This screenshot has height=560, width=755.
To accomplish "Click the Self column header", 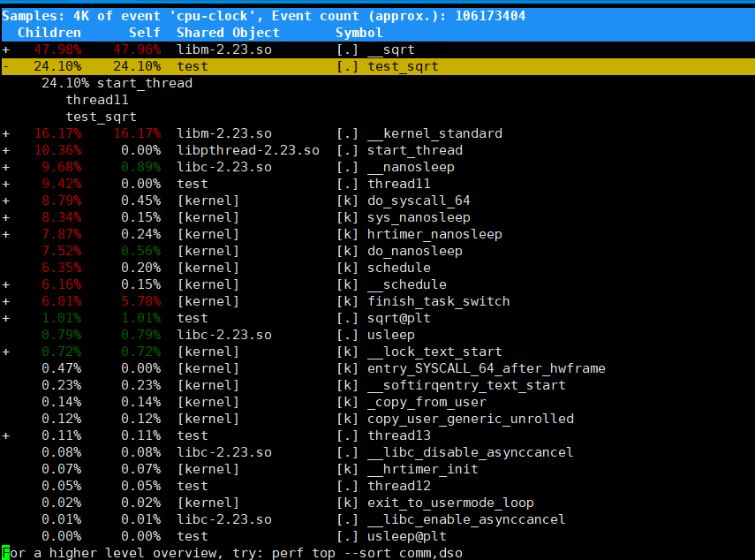I will pyautogui.click(x=145, y=33).
